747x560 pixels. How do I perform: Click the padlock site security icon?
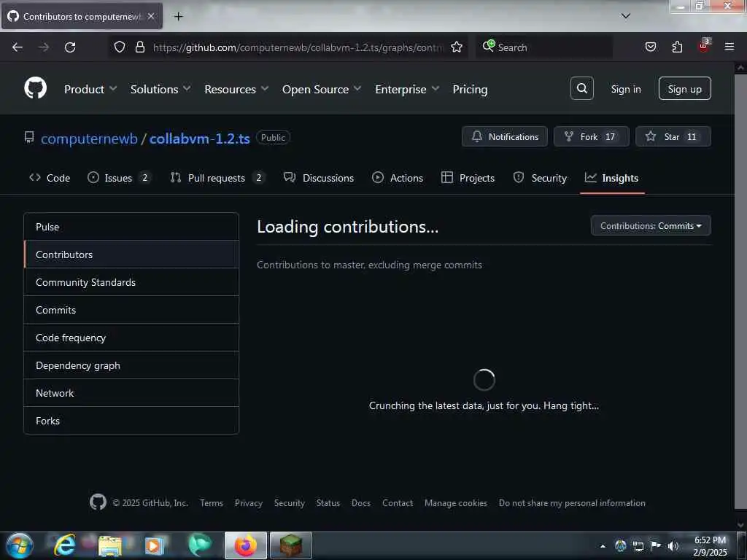(139, 47)
